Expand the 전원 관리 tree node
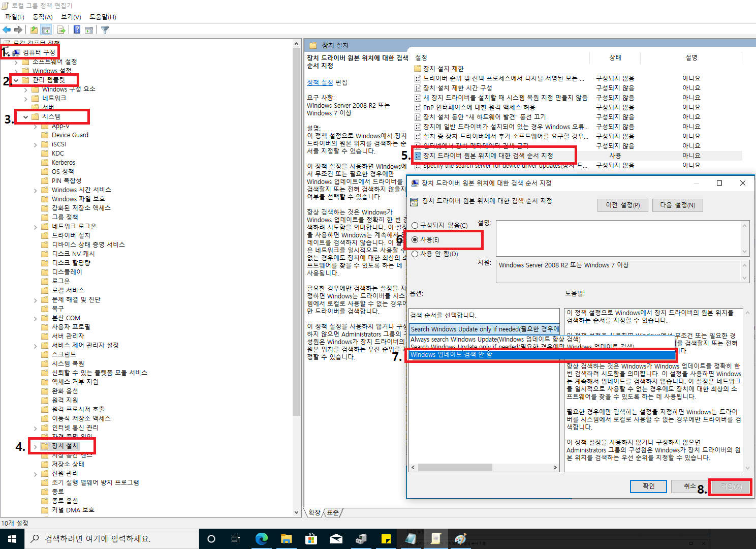The width and height of the screenshot is (756, 549). click(35, 474)
